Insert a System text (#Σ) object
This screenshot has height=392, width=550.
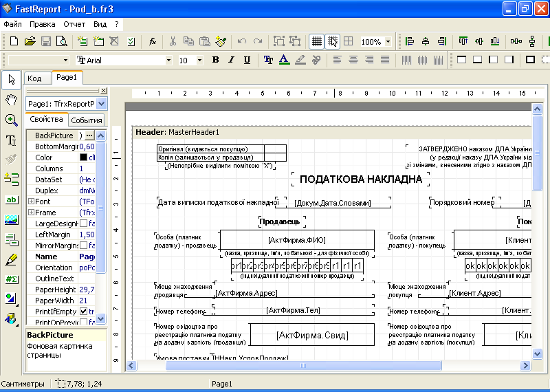point(11,279)
